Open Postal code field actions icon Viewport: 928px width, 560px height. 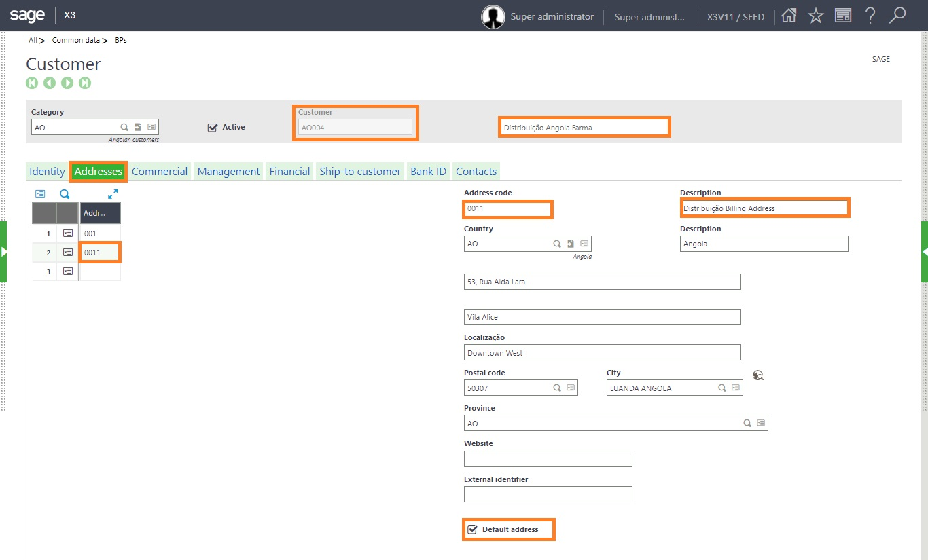tap(571, 388)
